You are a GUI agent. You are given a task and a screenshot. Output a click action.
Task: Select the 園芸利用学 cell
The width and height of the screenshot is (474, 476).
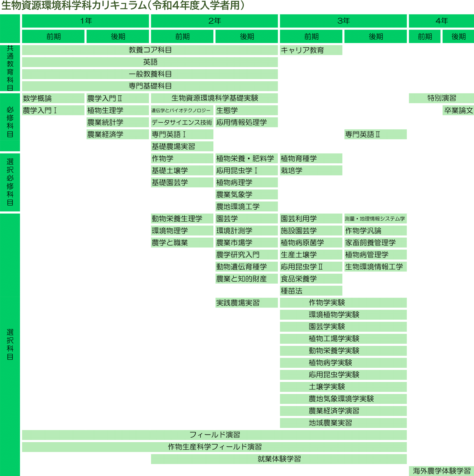[x=311, y=219]
